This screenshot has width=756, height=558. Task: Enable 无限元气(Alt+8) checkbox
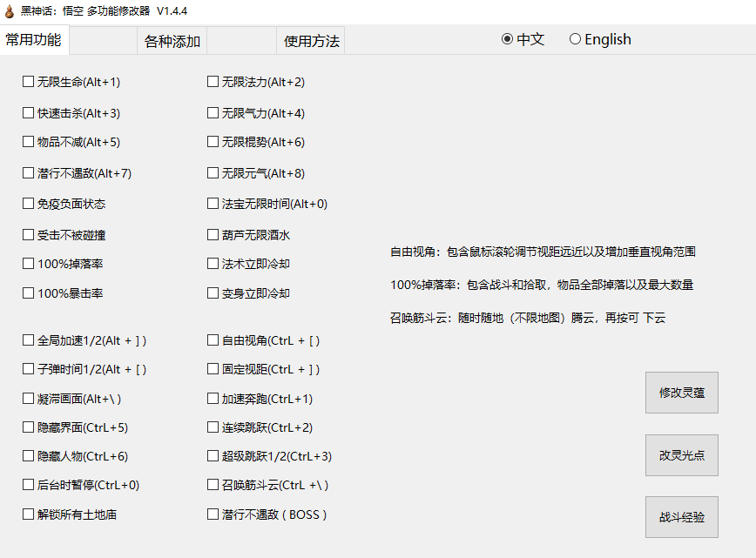coord(213,173)
